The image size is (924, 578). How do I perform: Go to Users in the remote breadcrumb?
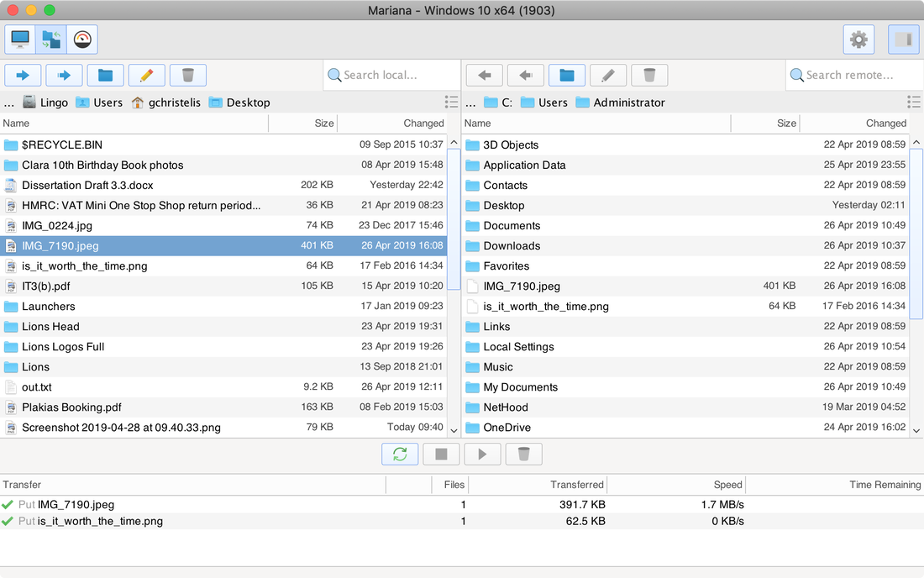pos(544,102)
